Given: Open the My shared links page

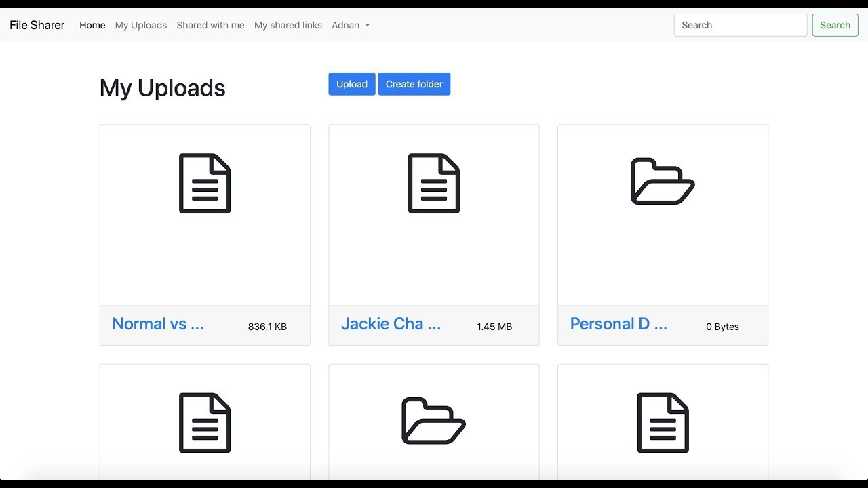Looking at the screenshot, I should (x=288, y=25).
